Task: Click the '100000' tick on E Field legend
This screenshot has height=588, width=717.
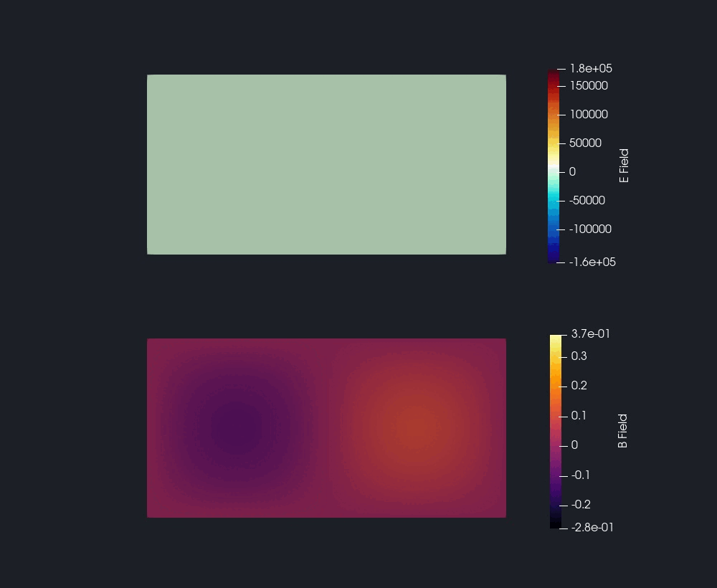Action: (x=589, y=114)
